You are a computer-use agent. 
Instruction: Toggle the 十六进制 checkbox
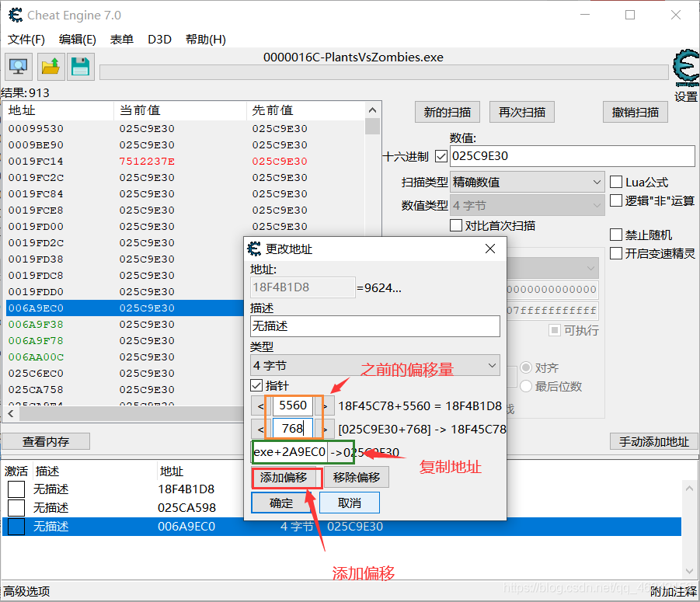click(441, 156)
